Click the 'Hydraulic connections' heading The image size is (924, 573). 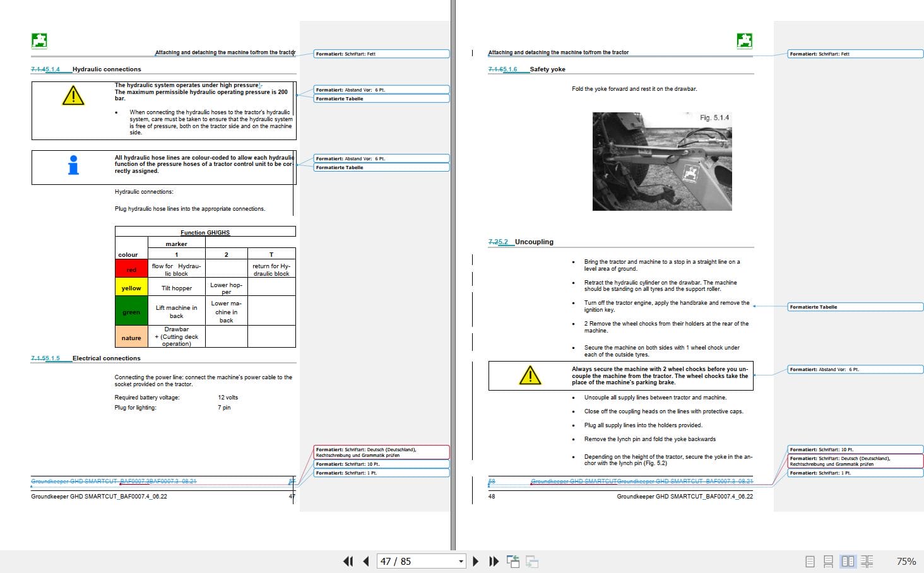tap(107, 69)
